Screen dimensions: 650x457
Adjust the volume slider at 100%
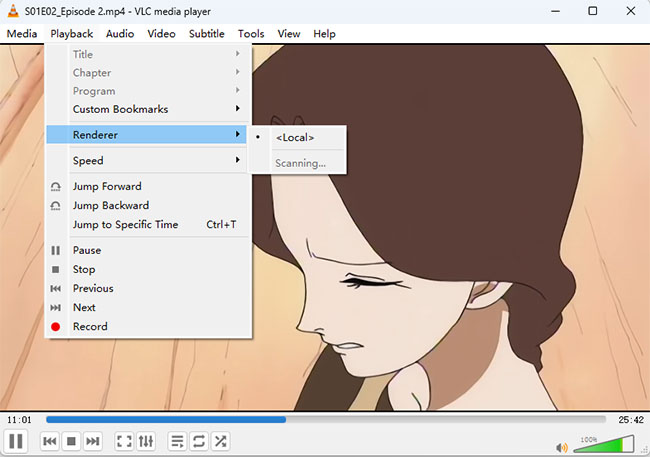point(604,444)
